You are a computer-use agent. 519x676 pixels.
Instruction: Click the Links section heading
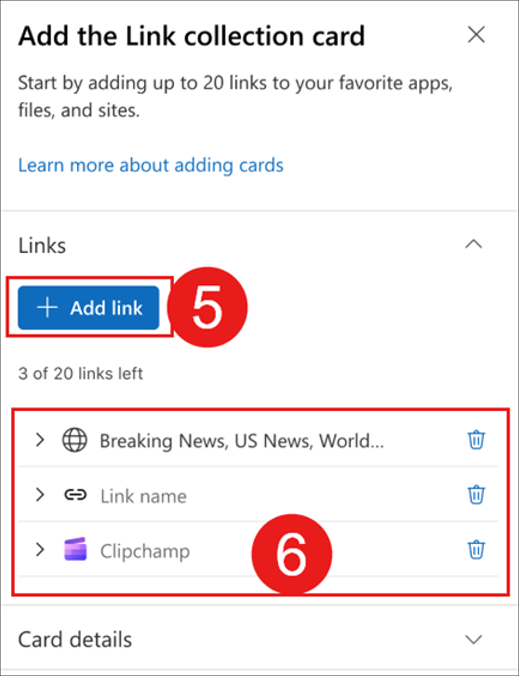42,246
